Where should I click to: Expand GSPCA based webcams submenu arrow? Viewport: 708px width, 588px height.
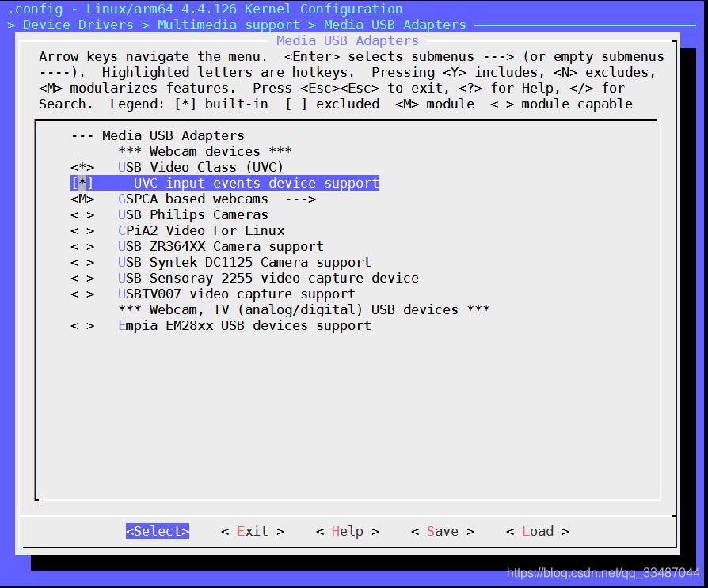pyautogui.click(x=300, y=199)
